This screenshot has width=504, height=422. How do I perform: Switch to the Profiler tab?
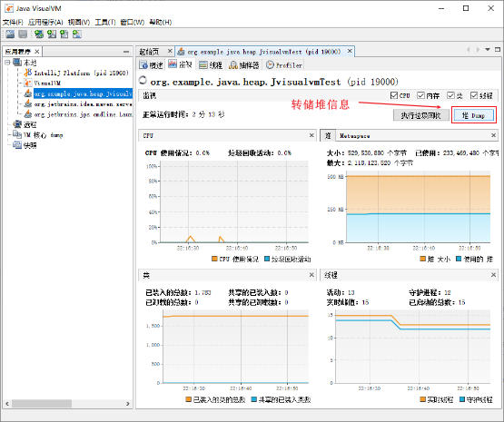coord(284,65)
